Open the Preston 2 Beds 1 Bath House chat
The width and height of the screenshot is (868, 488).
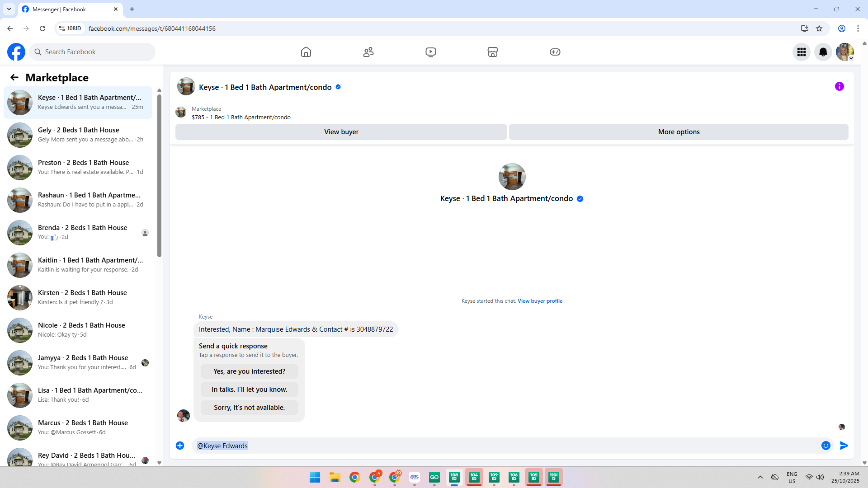pos(78,168)
